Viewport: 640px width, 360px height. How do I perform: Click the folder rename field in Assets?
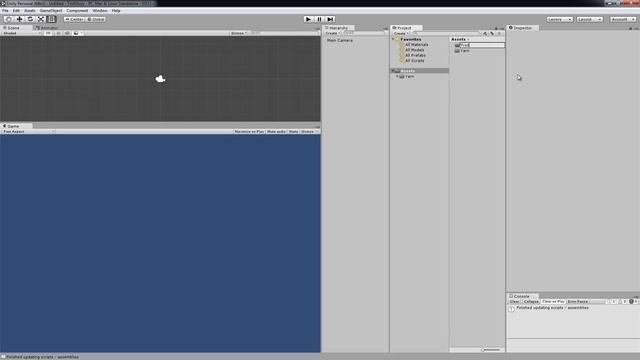pos(482,45)
